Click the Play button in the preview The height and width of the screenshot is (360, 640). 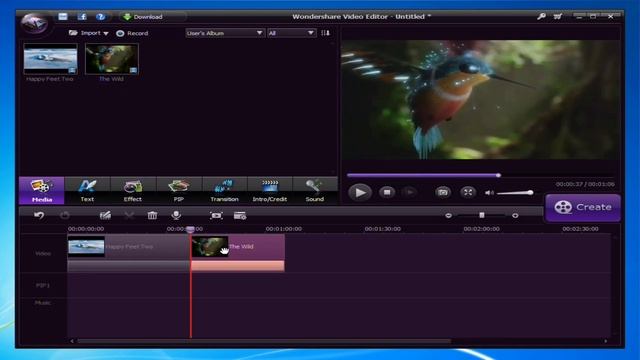(360, 192)
